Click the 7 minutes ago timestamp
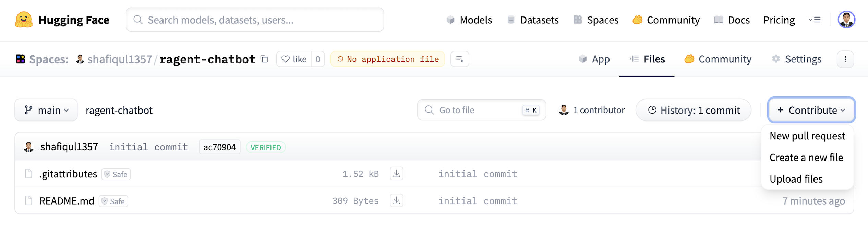868x243 pixels. tap(813, 201)
